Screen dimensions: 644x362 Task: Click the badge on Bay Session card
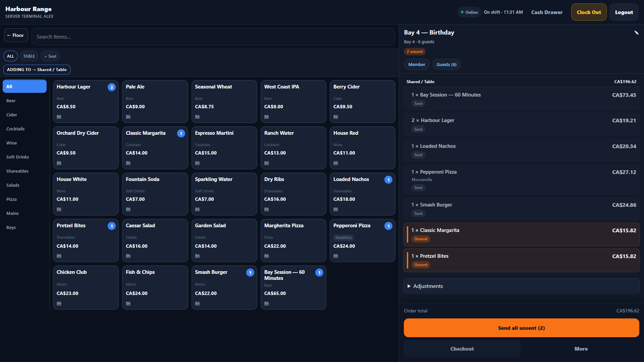click(x=319, y=273)
